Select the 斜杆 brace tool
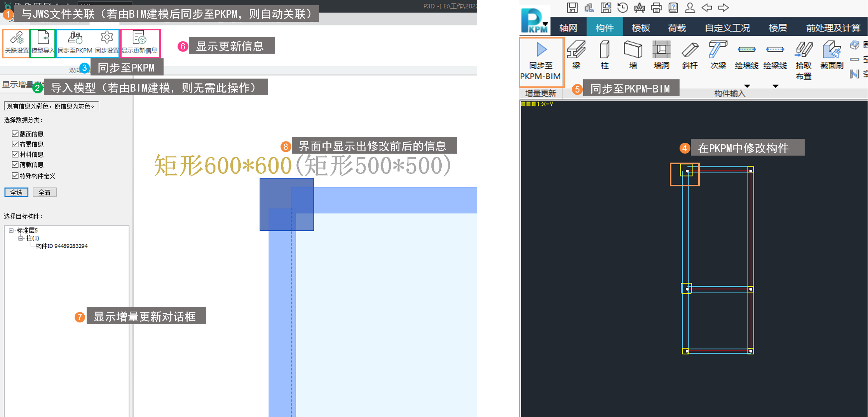The height and width of the screenshot is (417, 868). [690, 55]
